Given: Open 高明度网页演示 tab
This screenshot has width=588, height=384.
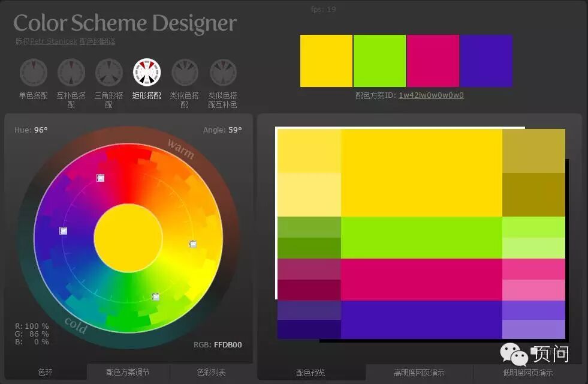Looking at the screenshot, I should tap(419, 373).
